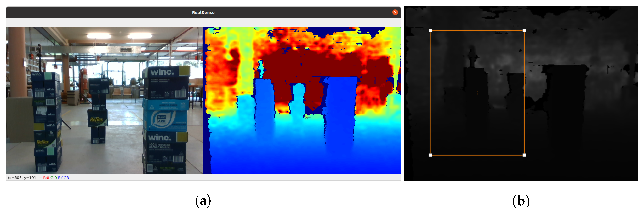This screenshot has width=644, height=212.
Task: Click the R:0 value in status bar
Action: (46, 178)
